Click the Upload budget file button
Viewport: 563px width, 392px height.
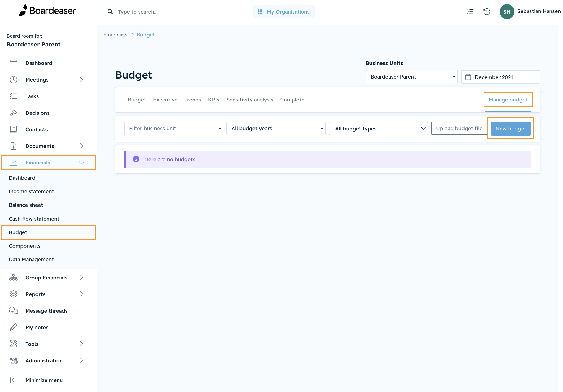[459, 129]
